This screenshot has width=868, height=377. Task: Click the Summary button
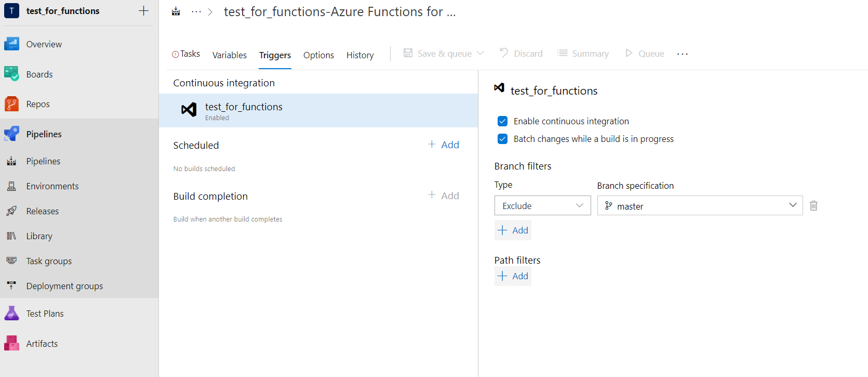click(583, 53)
